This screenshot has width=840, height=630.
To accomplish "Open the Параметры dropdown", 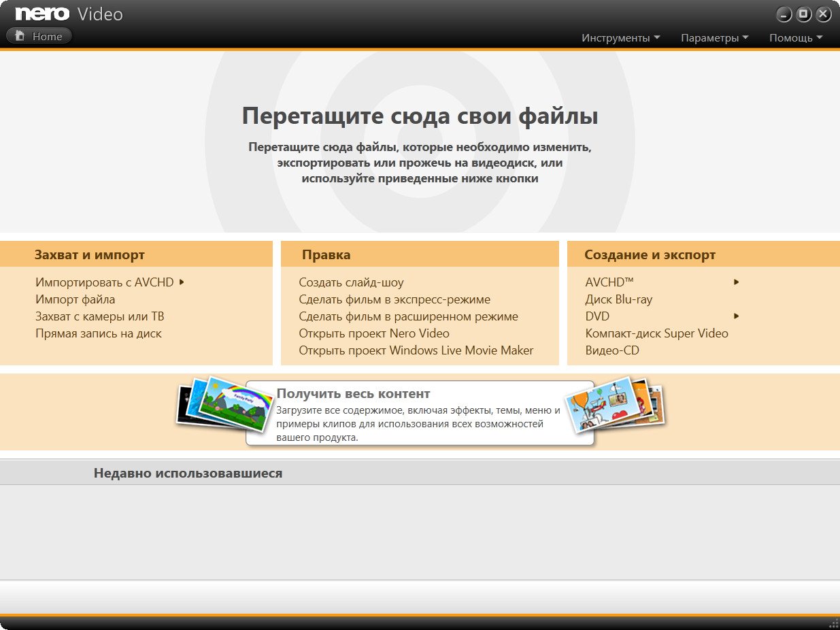I will [x=709, y=38].
